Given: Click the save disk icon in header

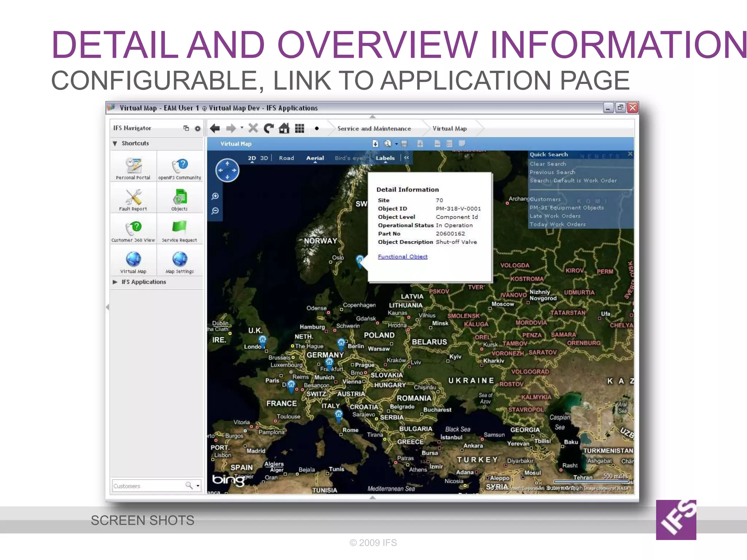Looking at the screenshot, I should point(404,144).
